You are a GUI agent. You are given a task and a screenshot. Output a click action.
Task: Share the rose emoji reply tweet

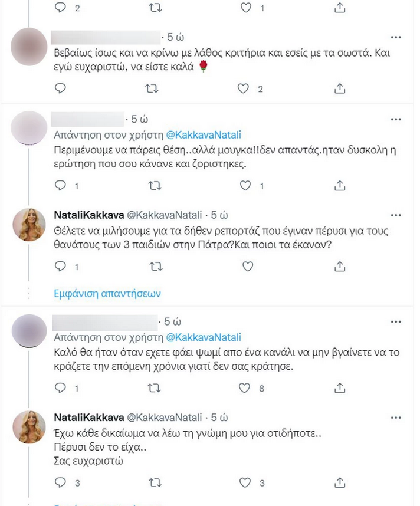339,88
